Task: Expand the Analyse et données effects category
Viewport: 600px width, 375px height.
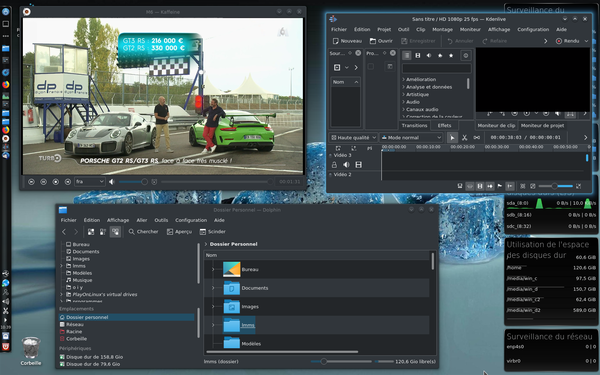Action: [404, 87]
